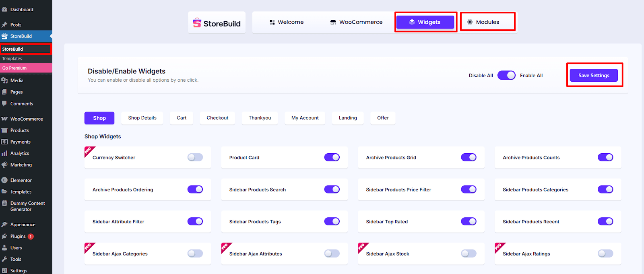Viewport: 644px width, 274px height.
Task: Click the Users icon in sidebar
Action: coord(4,248)
